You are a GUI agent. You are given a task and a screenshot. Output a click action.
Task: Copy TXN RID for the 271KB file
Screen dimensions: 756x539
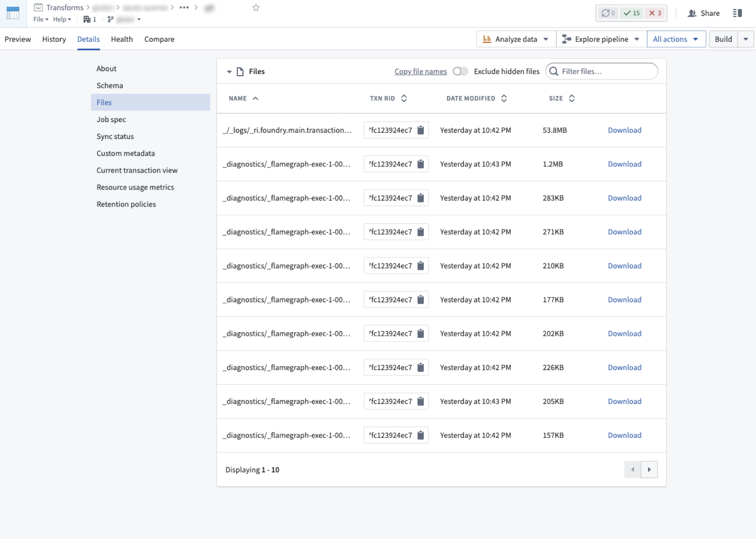point(421,232)
